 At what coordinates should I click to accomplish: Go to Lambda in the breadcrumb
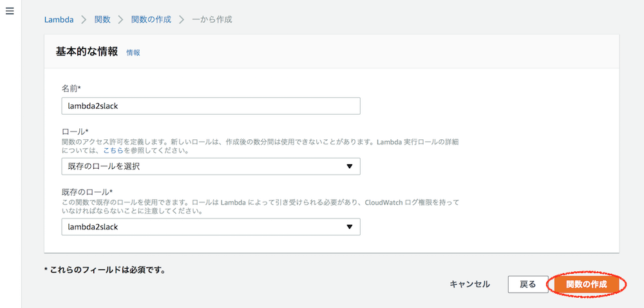59,19
